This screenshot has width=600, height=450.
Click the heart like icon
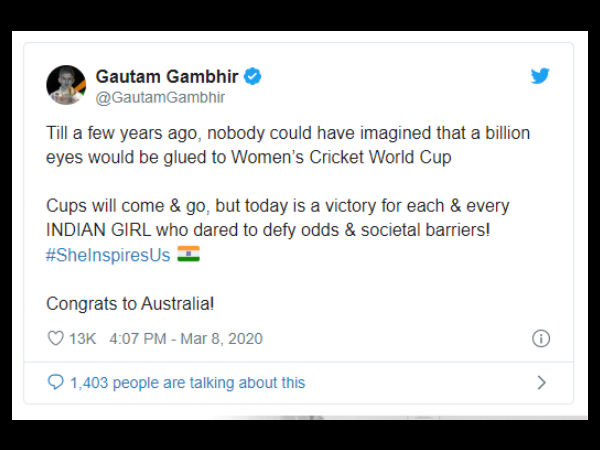pos(56,338)
